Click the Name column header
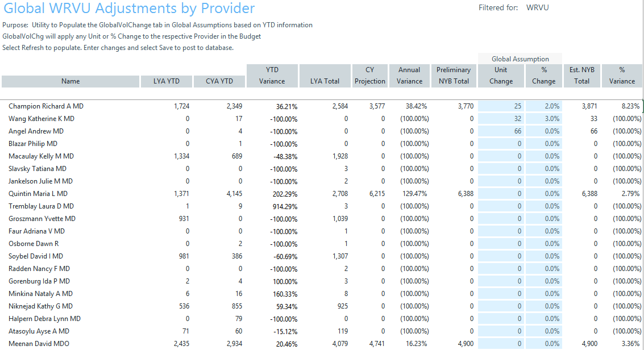Image resolution: width=644 pixels, height=350 pixels. coord(70,81)
